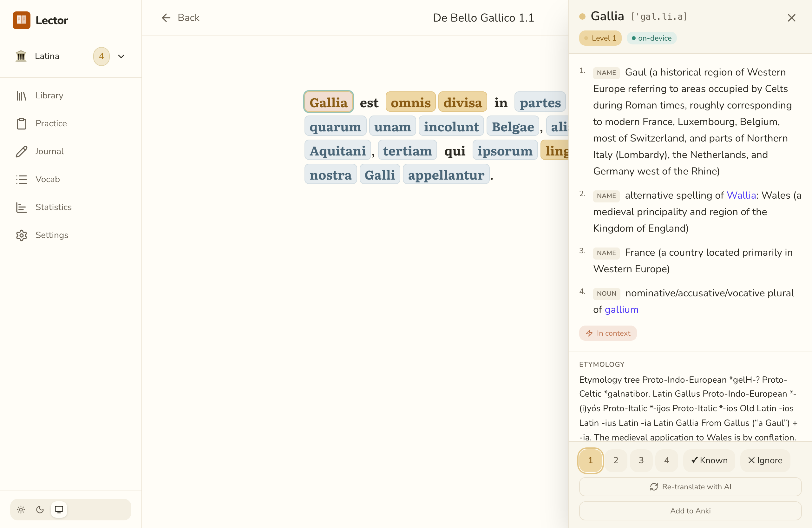The height and width of the screenshot is (528, 812).
Task: Select the word Galli
Action: click(x=380, y=175)
